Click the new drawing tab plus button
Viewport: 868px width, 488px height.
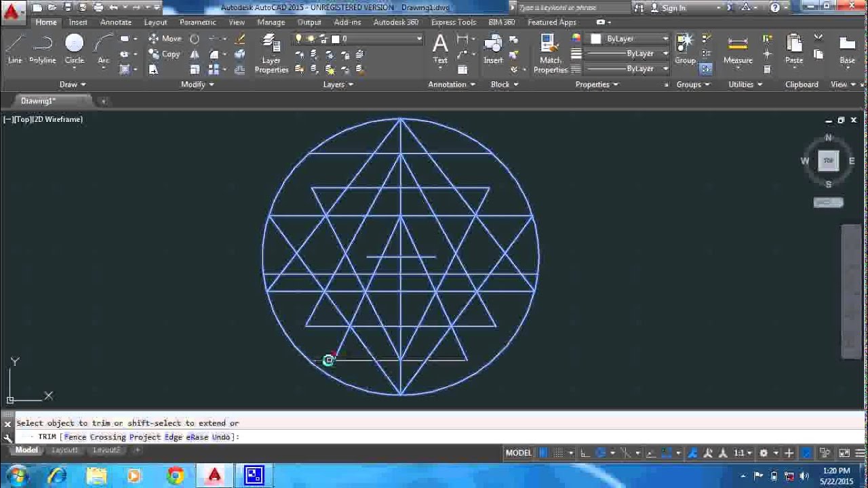[104, 101]
